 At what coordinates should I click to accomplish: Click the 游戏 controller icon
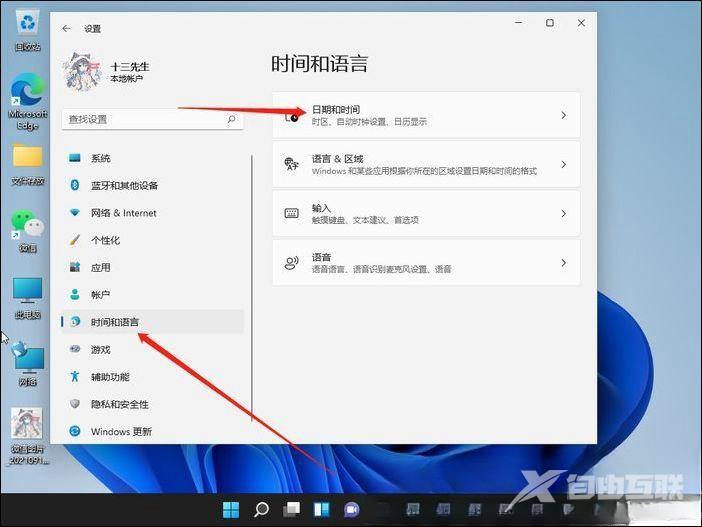75,349
